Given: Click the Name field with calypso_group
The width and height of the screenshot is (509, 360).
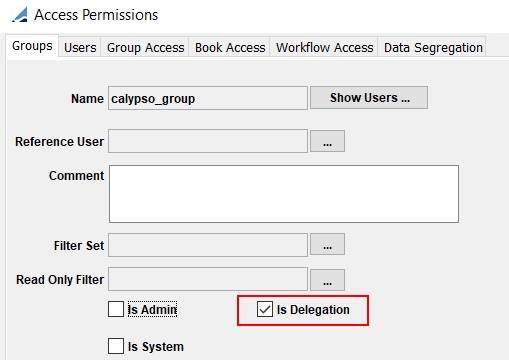Looking at the screenshot, I should coord(208,98).
